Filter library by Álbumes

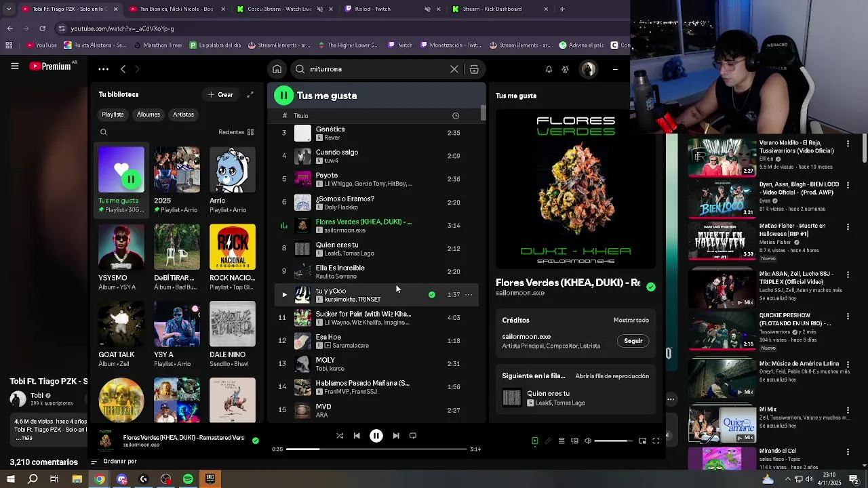[149, 115]
